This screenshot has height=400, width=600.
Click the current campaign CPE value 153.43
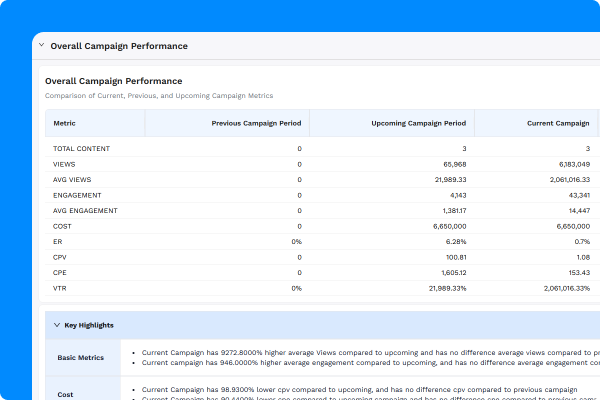pos(575,272)
